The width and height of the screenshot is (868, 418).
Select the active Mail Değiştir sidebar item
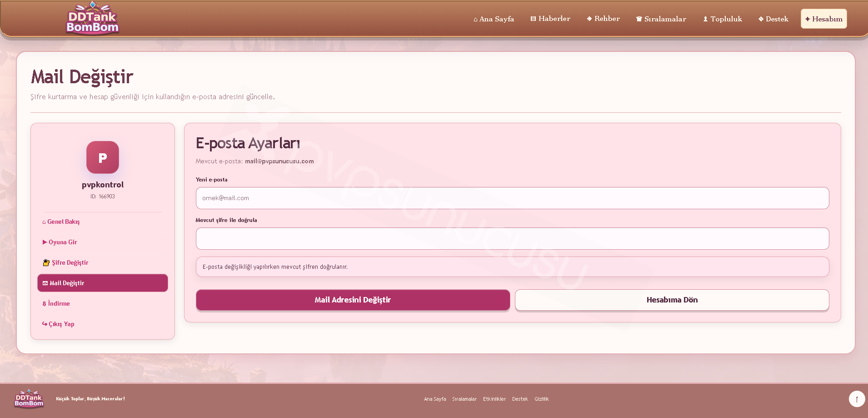coord(103,283)
